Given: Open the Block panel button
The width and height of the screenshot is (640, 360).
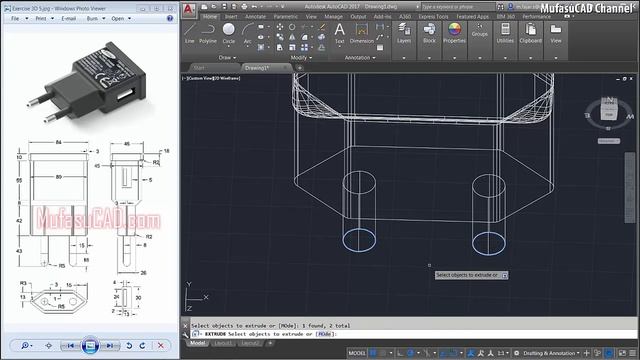Looking at the screenshot, I should [x=429, y=33].
